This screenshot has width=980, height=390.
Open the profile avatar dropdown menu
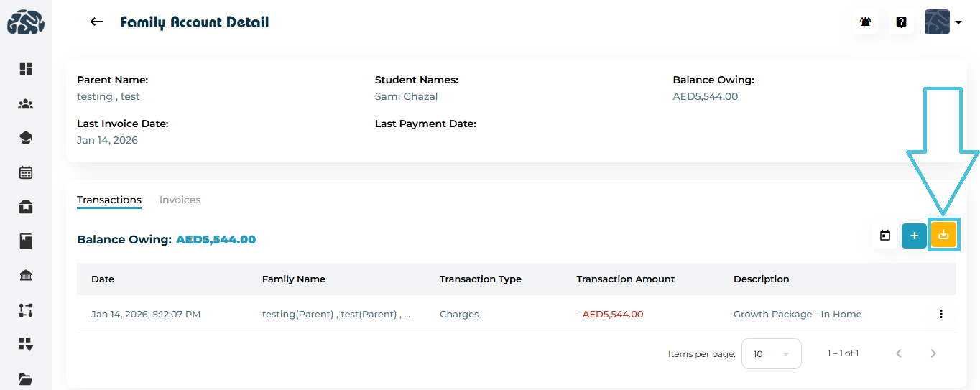point(943,22)
